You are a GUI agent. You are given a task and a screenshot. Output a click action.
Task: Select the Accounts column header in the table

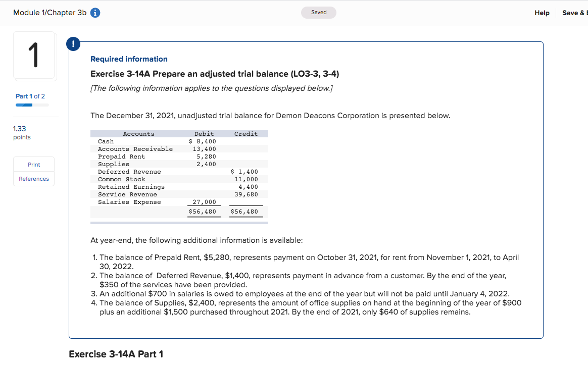[x=138, y=133]
